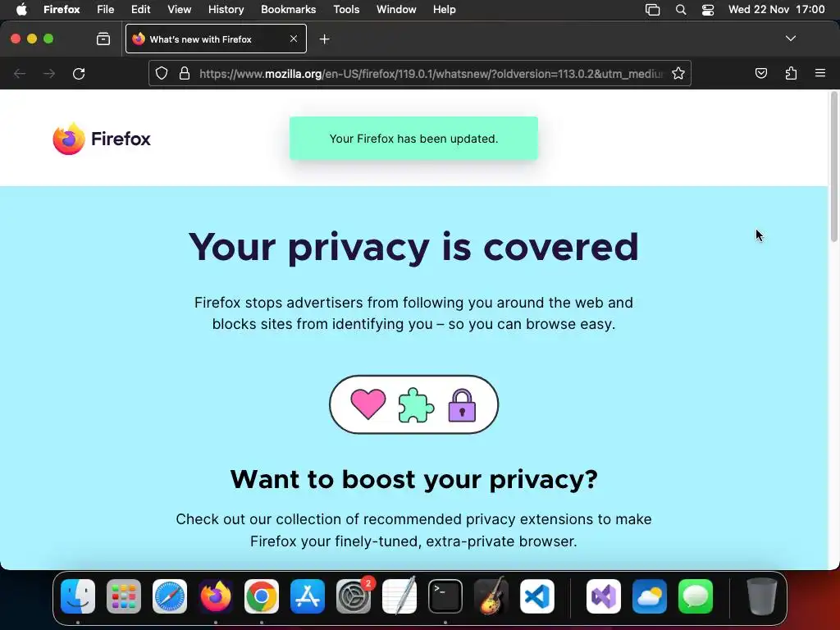Open the Help menu
Screen dimensions: 840x630
[x=444, y=10]
